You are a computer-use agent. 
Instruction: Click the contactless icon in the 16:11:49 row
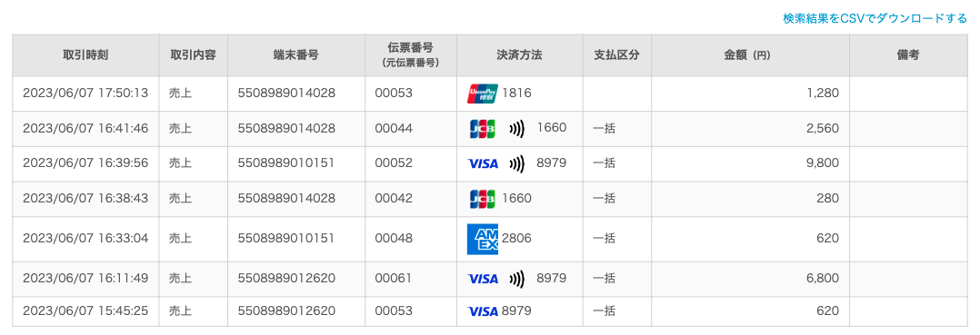pos(516,278)
